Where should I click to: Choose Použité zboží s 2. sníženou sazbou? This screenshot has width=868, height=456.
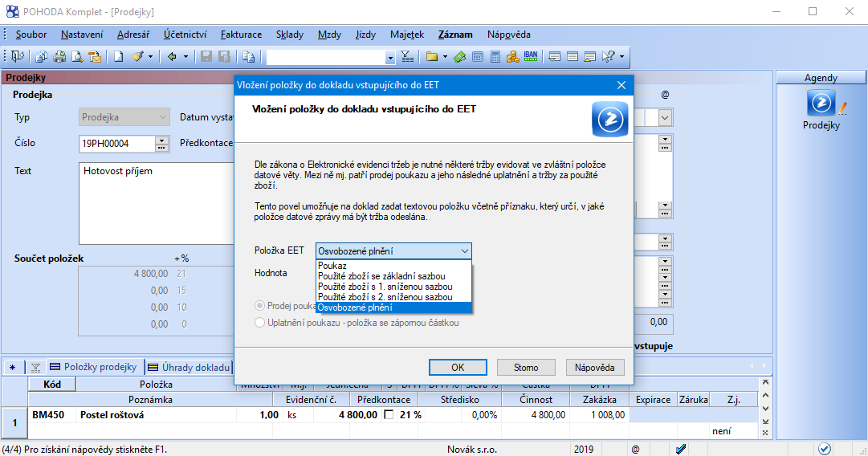[x=393, y=297]
